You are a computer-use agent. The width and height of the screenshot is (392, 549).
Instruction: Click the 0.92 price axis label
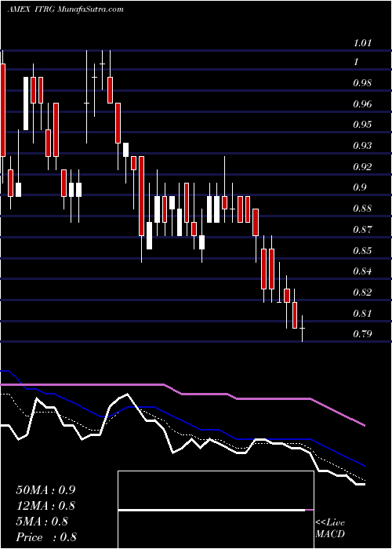tap(362, 166)
